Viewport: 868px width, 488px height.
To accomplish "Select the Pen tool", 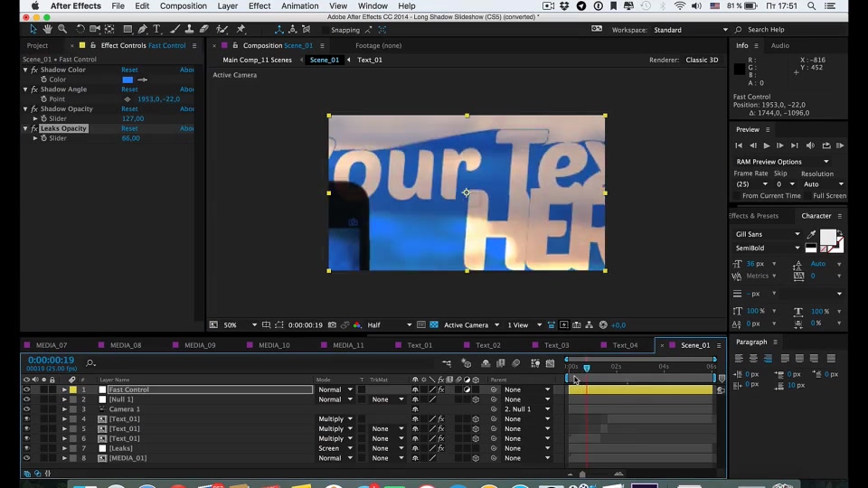I will coord(143,29).
